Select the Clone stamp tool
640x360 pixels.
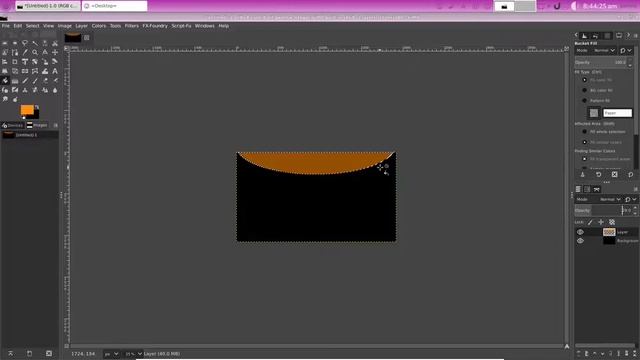coord(25,90)
